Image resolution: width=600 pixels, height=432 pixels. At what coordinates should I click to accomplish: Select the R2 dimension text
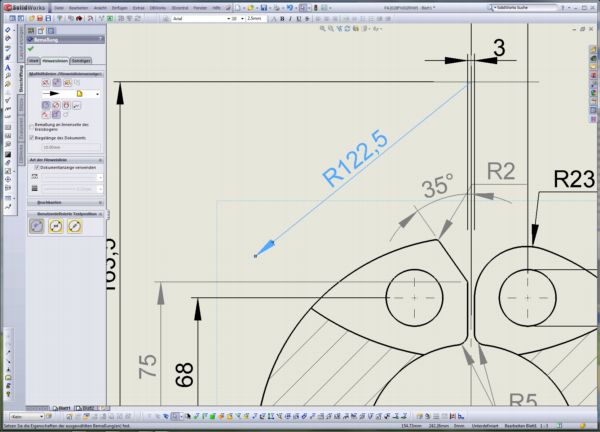(x=501, y=171)
